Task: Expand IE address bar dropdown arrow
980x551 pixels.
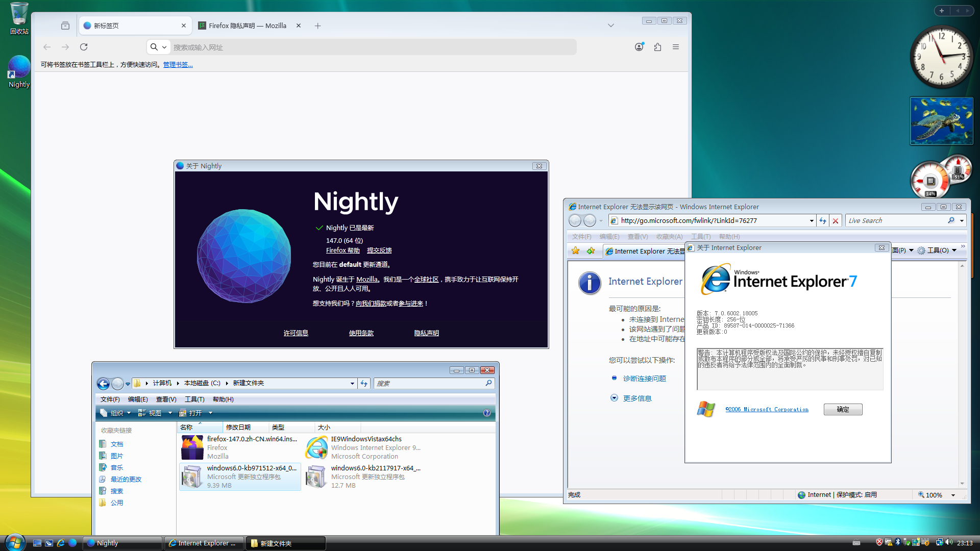Action: [x=812, y=221]
